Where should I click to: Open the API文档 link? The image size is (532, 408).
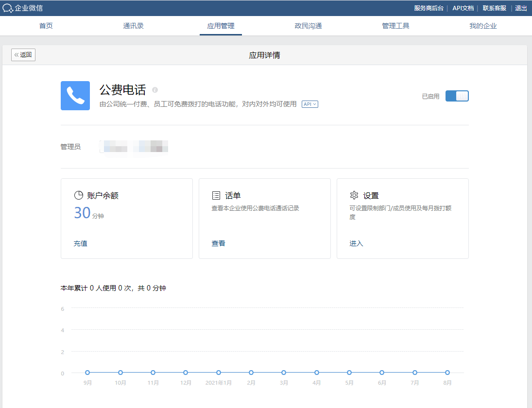point(463,8)
